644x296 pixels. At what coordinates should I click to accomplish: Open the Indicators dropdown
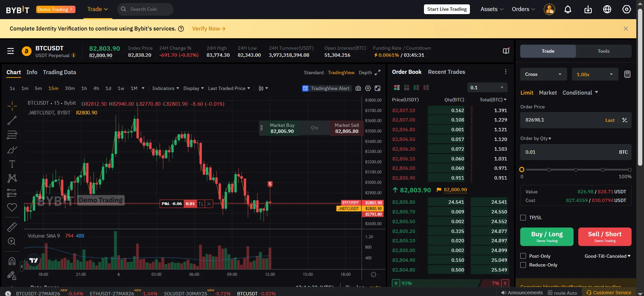(166, 88)
